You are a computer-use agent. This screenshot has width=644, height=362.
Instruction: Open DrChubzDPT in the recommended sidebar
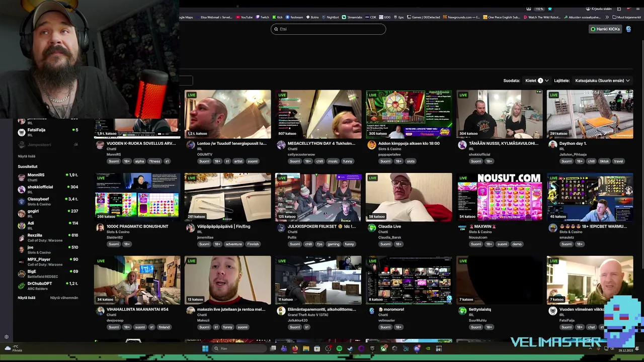[48, 286]
